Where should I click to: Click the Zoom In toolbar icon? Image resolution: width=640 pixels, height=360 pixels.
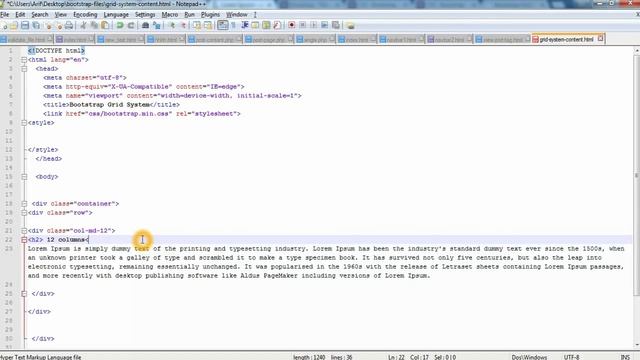tap(172, 26)
